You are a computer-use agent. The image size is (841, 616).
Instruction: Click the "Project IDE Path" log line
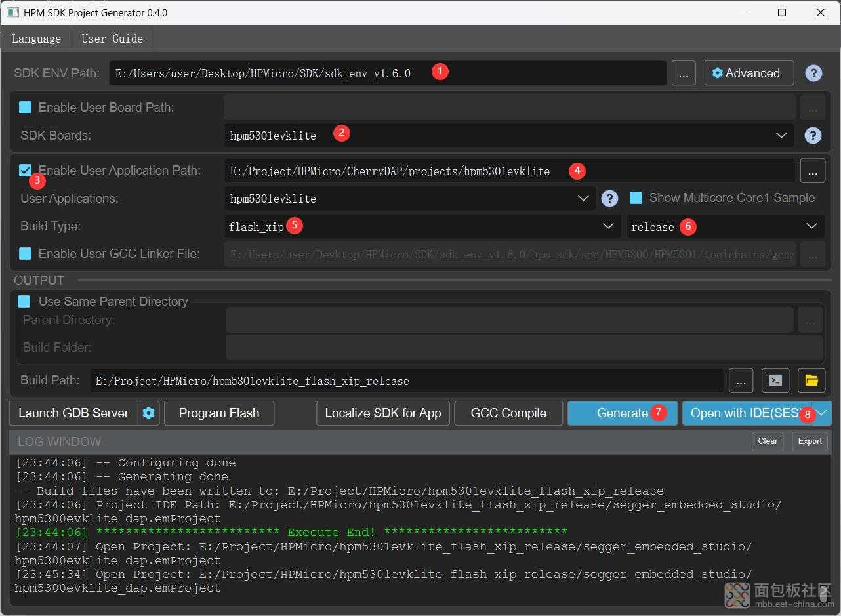398,512
